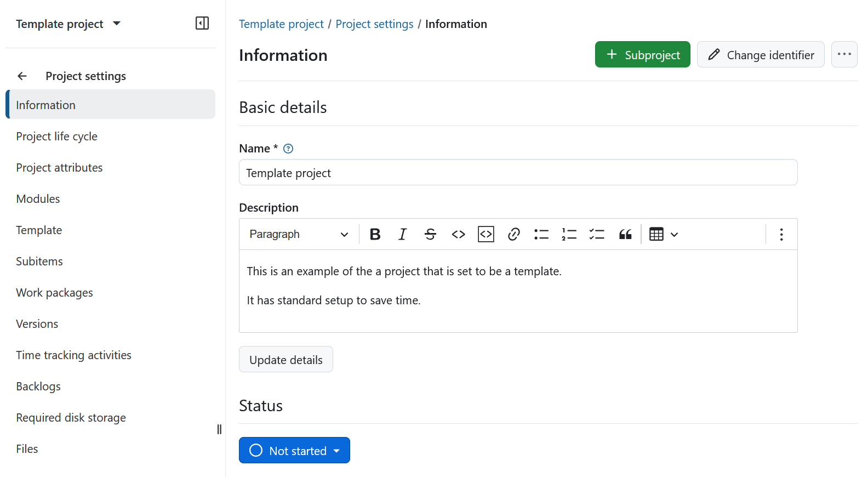Click the green Subproject button
Viewport: 868px width, 477px height.
642,55
